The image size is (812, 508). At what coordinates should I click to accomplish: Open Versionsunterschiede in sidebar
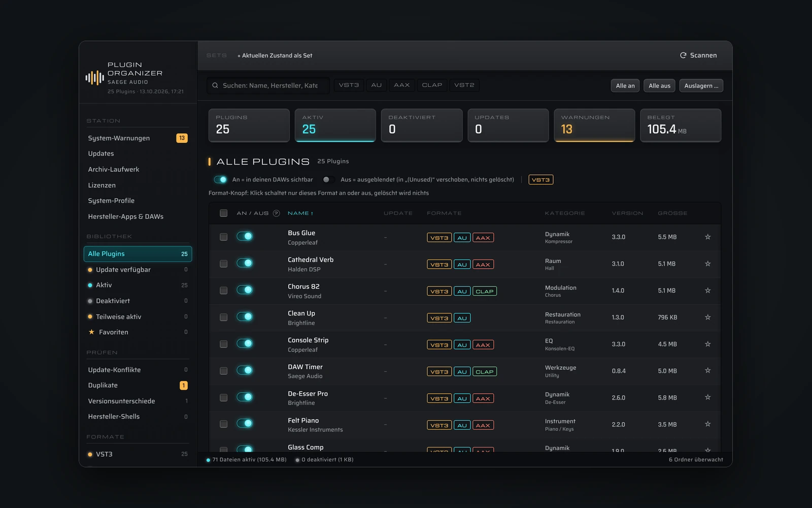[x=138, y=401]
